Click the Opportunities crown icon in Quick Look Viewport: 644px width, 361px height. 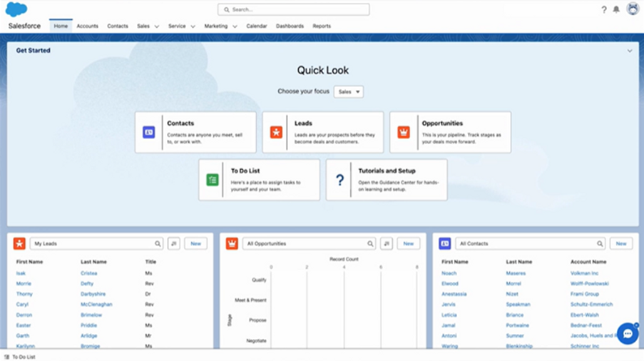tap(404, 132)
